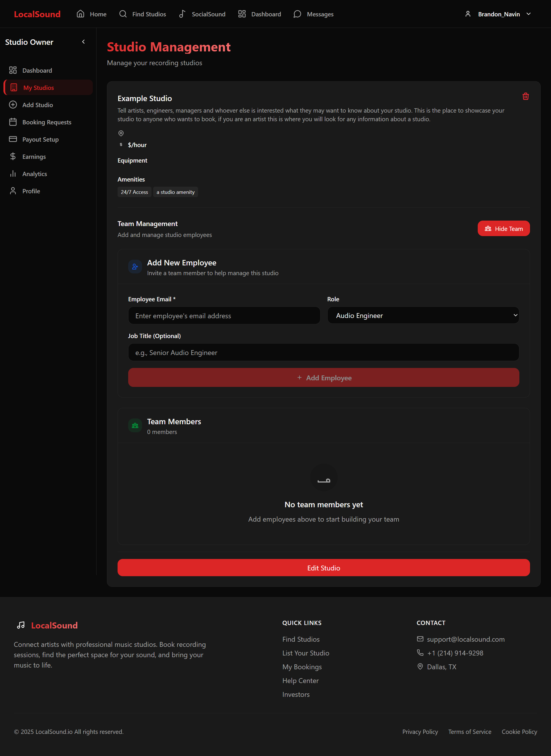Open the Privacy Policy link
This screenshot has width=551, height=756.
tap(420, 732)
